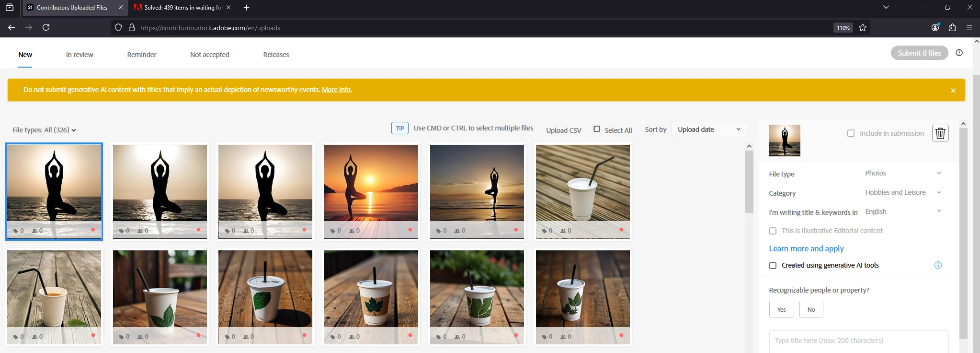Dismiss the yellow generative AI warning banner

pos(953,90)
